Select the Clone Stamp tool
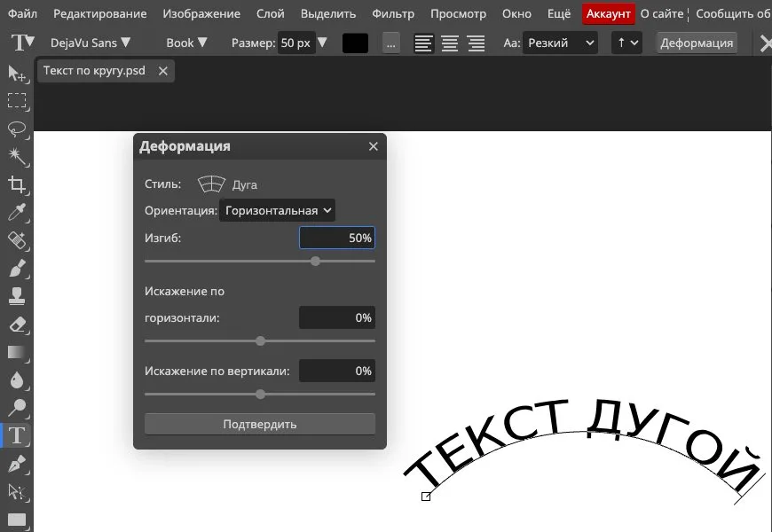Screen dimensions: 772x532 click(17, 296)
